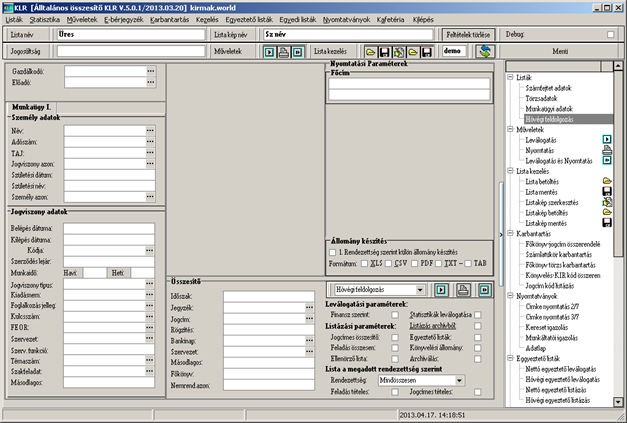Open the lookup button for Gazdálkodó field
This screenshot has width=627, height=423.
(x=151, y=71)
